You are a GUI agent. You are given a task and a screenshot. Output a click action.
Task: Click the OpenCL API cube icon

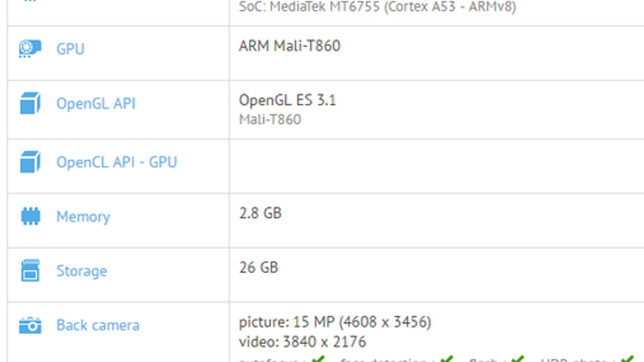(x=30, y=162)
